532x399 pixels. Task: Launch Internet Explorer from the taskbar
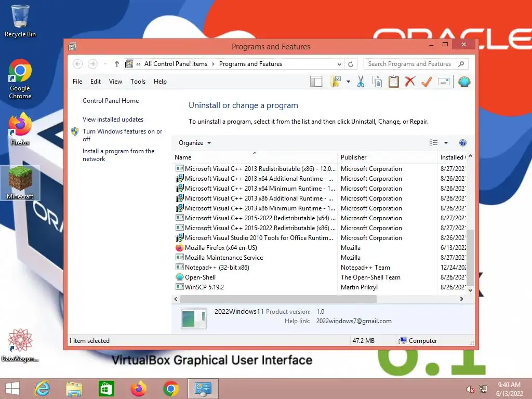pyautogui.click(x=43, y=389)
